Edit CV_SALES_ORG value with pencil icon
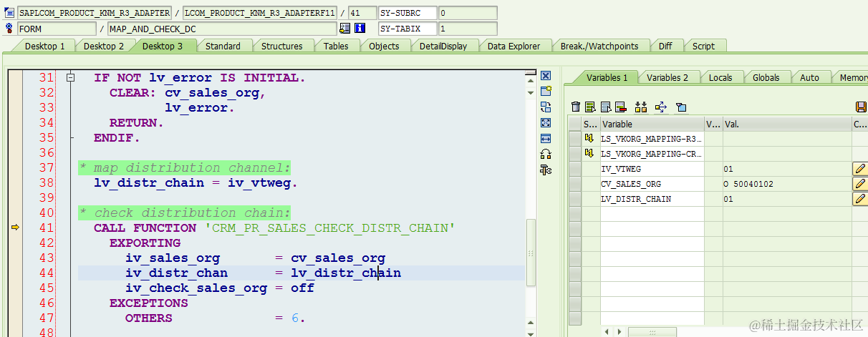Image resolution: width=868 pixels, height=337 pixels. coord(859,184)
